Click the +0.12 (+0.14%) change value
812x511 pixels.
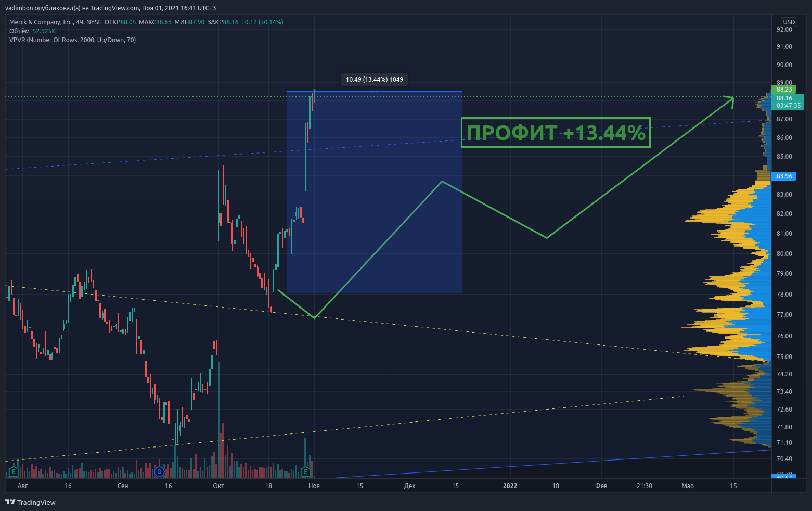point(262,22)
